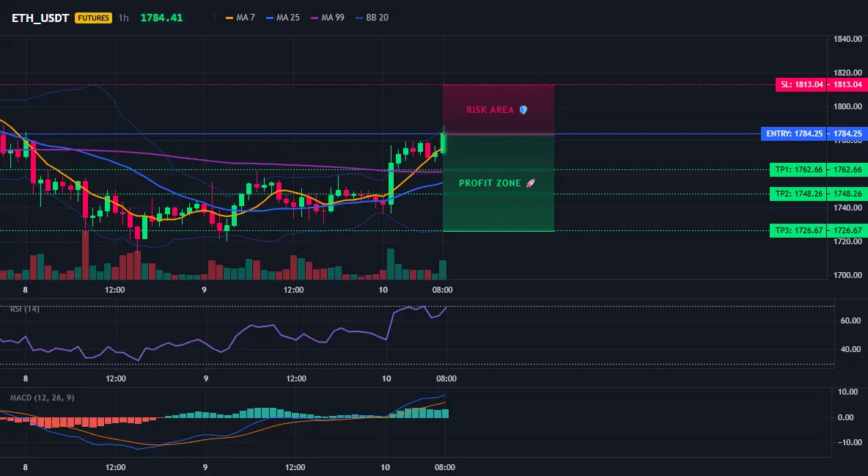Image resolution: width=868 pixels, height=476 pixels.
Task: Click the ETH_USDT symbol name
Action: (40, 18)
